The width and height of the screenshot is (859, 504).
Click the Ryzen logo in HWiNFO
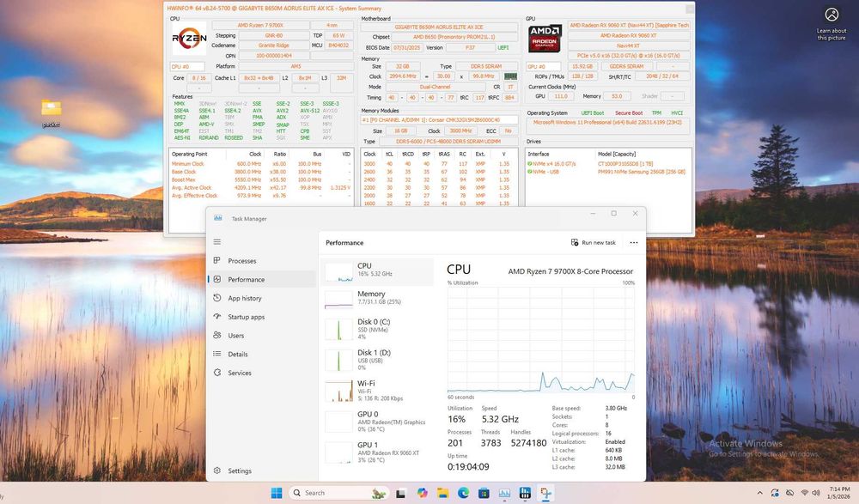(190, 38)
